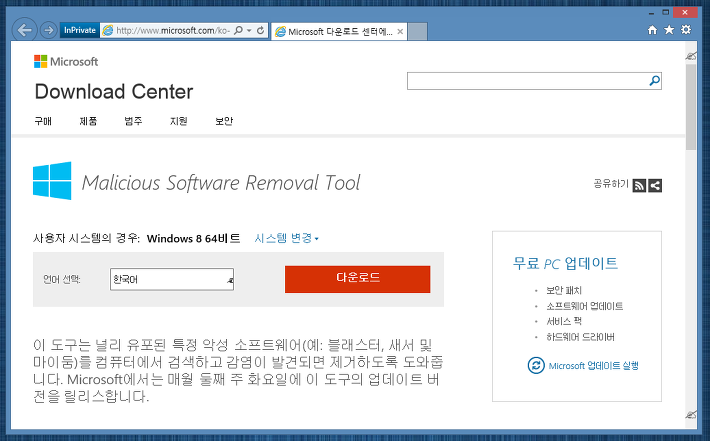Open the 제품 menu

tap(88, 121)
